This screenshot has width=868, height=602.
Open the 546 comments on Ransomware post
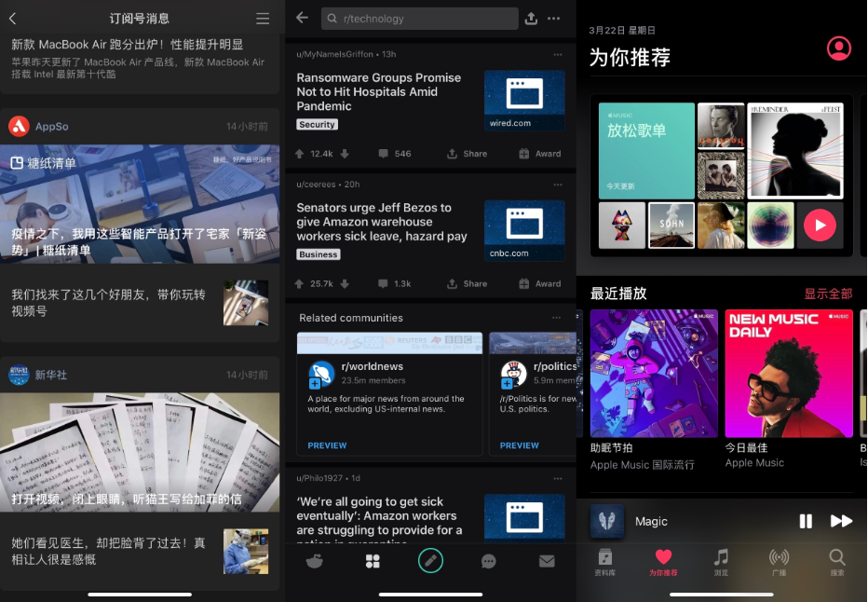click(395, 154)
